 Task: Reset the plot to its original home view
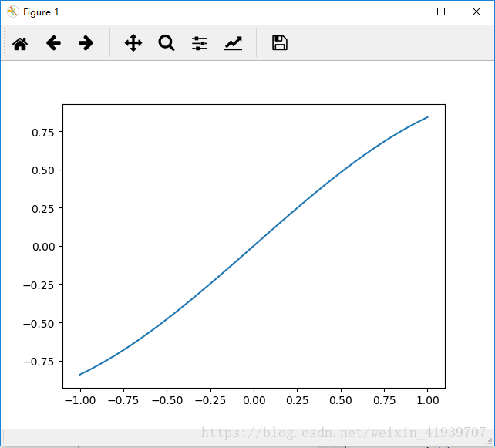[20, 43]
